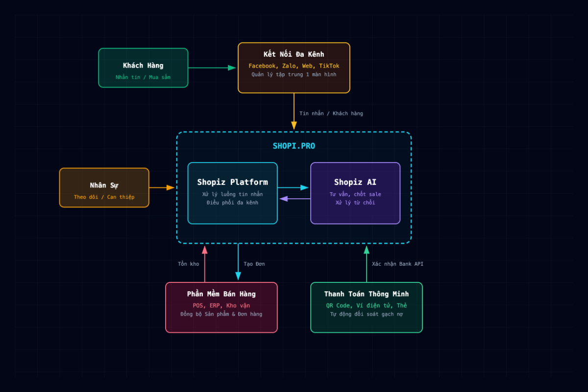Image resolution: width=588 pixels, height=392 pixels.
Task: Click the 'Nhắn tin / Mua sắm' subtitle
Action: pos(143,77)
